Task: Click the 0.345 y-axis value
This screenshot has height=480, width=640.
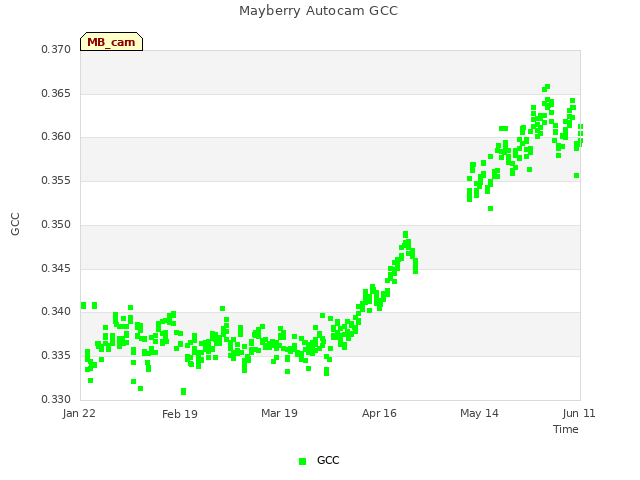Action: [x=56, y=269]
